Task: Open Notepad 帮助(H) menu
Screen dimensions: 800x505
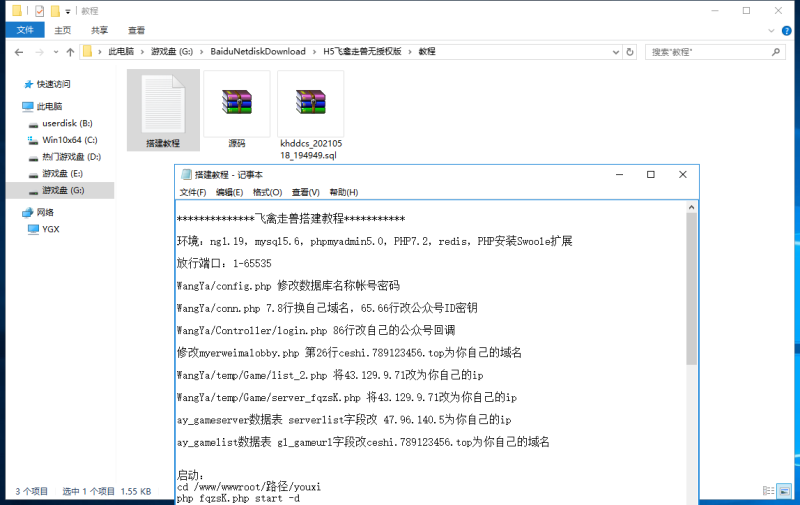Action: point(343,192)
